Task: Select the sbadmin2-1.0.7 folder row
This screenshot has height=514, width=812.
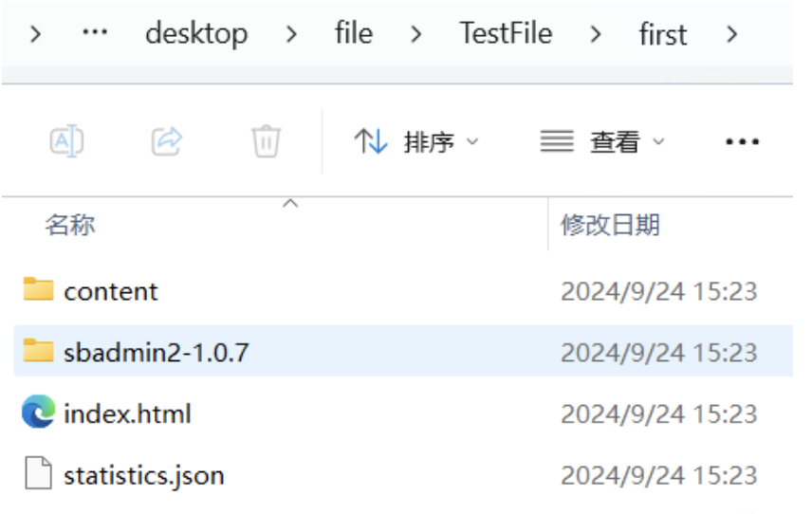Action: (403, 351)
